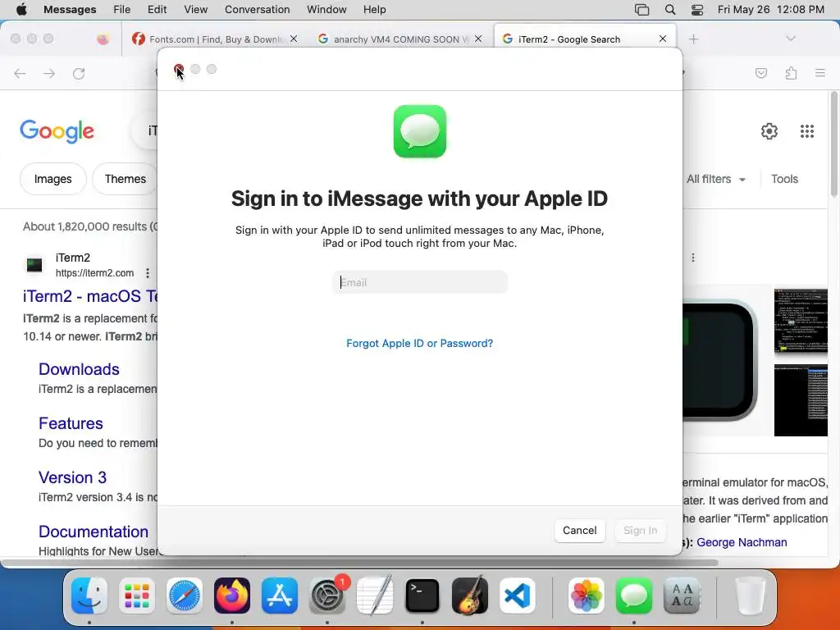Open the Apple menu
This screenshot has height=630, width=840.
tap(21, 10)
